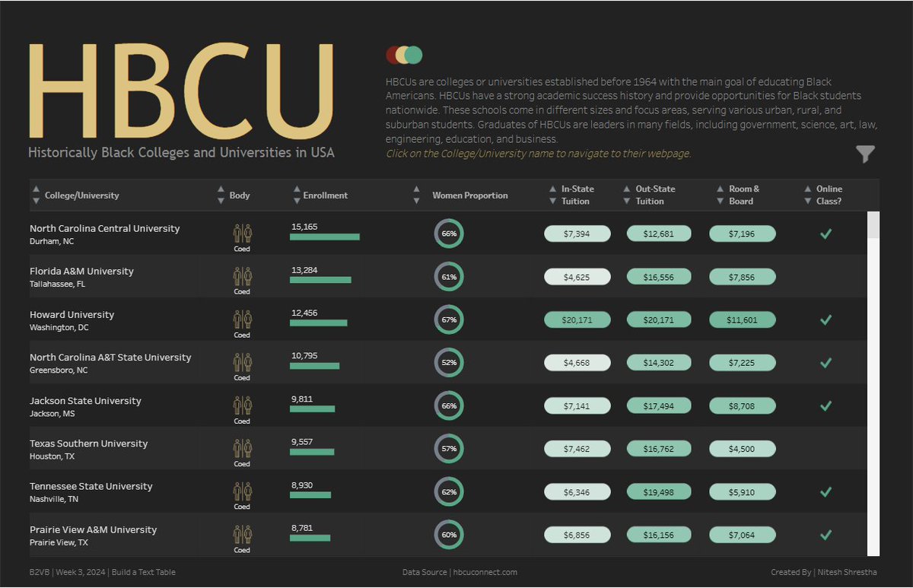Click online class checkmark for Jackson State
The width and height of the screenshot is (913, 588).
click(826, 405)
